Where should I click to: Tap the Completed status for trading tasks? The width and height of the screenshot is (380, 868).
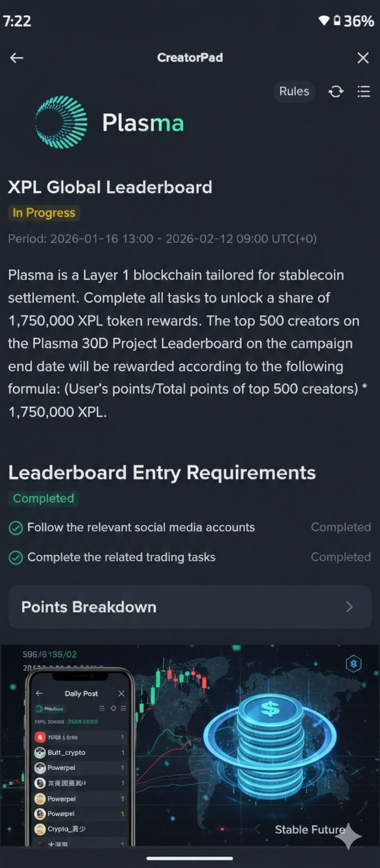(x=341, y=558)
